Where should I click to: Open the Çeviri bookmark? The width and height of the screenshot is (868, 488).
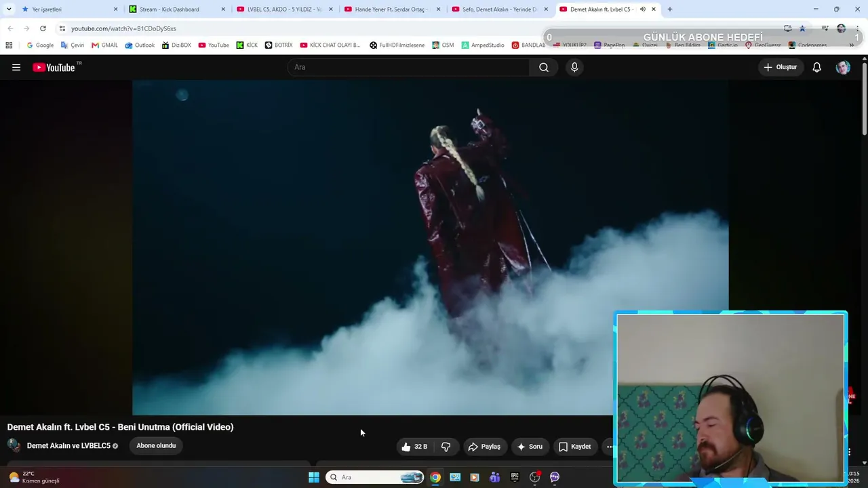click(73, 45)
